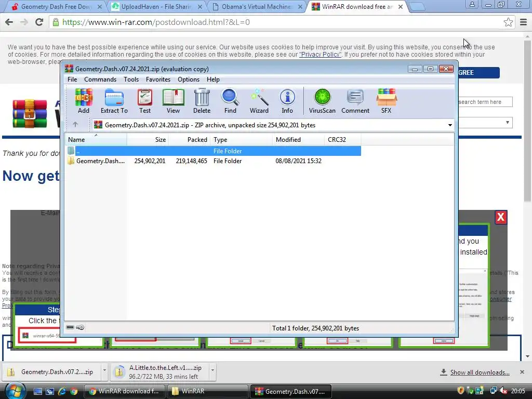This screenshot has height=399, width=532.
Task: Open the Favorites menu
Action: (158, 79)
